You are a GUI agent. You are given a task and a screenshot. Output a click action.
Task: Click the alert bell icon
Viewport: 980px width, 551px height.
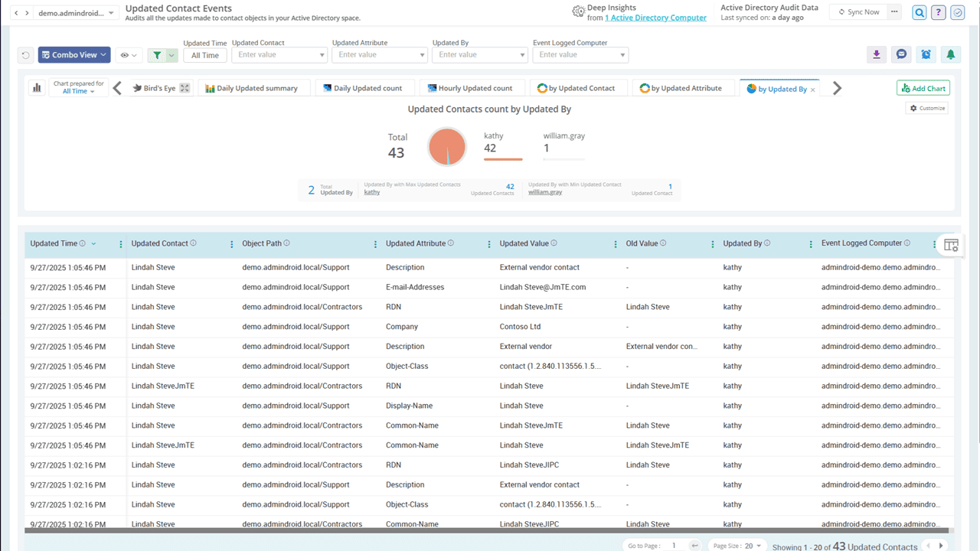pos(950,54)
